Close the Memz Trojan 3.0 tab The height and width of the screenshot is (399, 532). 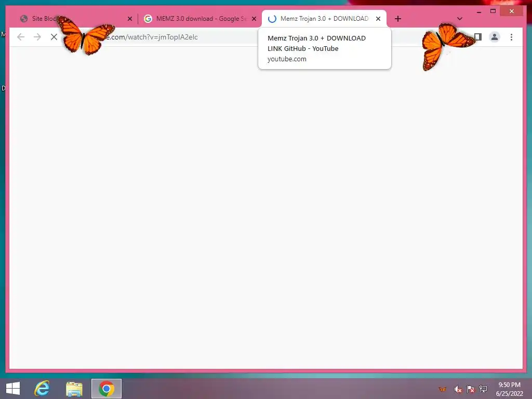(x=378, y=19)
